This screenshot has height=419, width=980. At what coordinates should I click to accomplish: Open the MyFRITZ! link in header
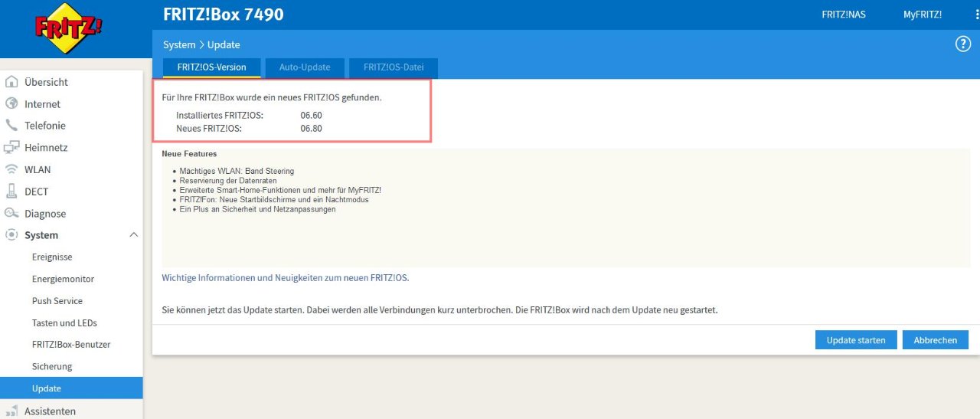[x=923, y=15]
